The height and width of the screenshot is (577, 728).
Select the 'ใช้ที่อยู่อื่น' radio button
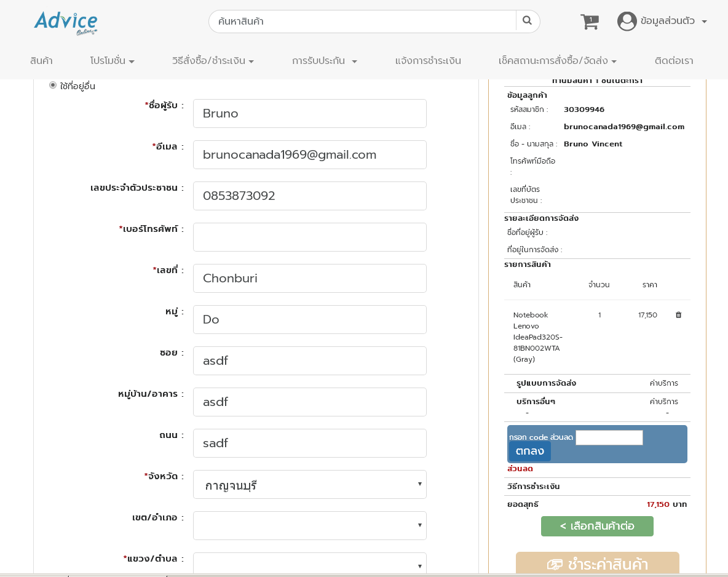(53, 85)
